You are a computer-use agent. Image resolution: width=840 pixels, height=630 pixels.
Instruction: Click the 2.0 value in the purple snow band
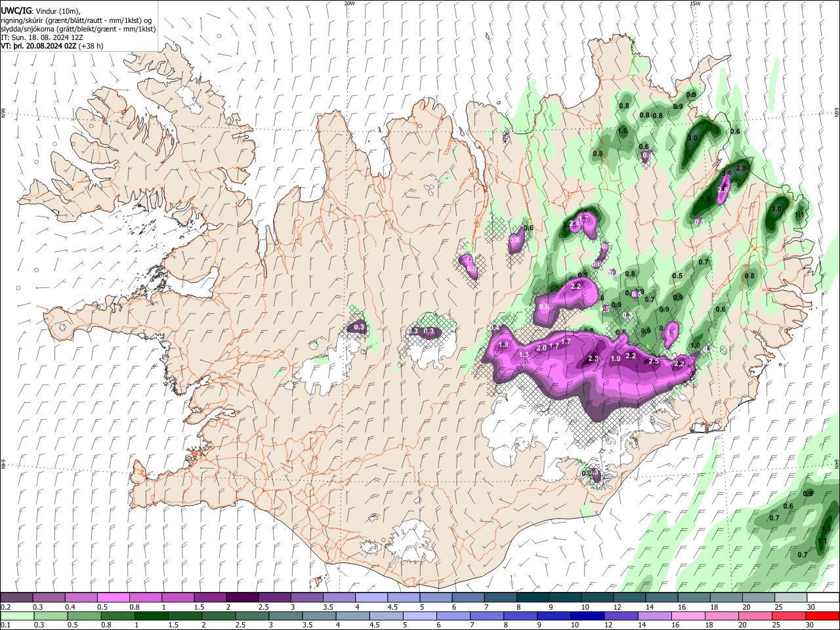coord(541,348)
